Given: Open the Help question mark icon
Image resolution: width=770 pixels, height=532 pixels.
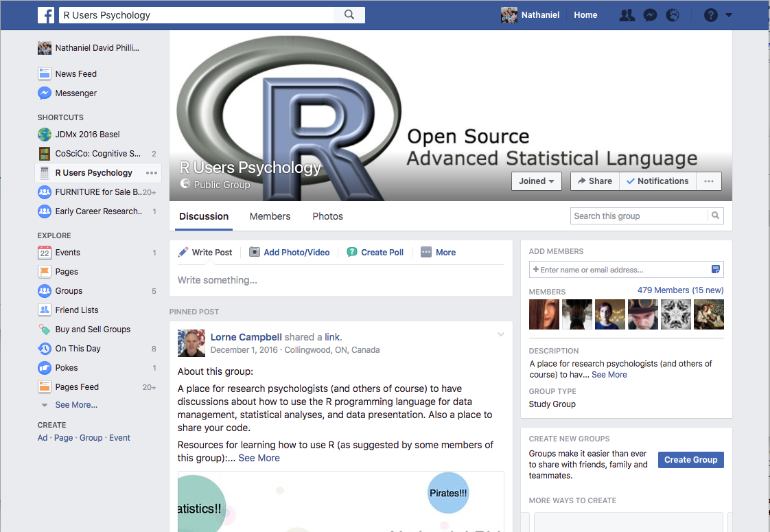Looking at the screenshot, I should tap(710, 15).
